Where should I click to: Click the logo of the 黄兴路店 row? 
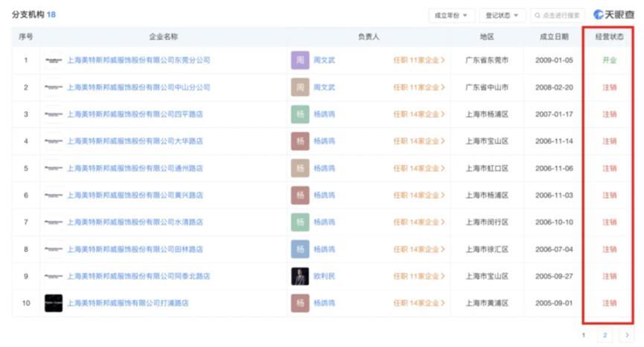54,195
